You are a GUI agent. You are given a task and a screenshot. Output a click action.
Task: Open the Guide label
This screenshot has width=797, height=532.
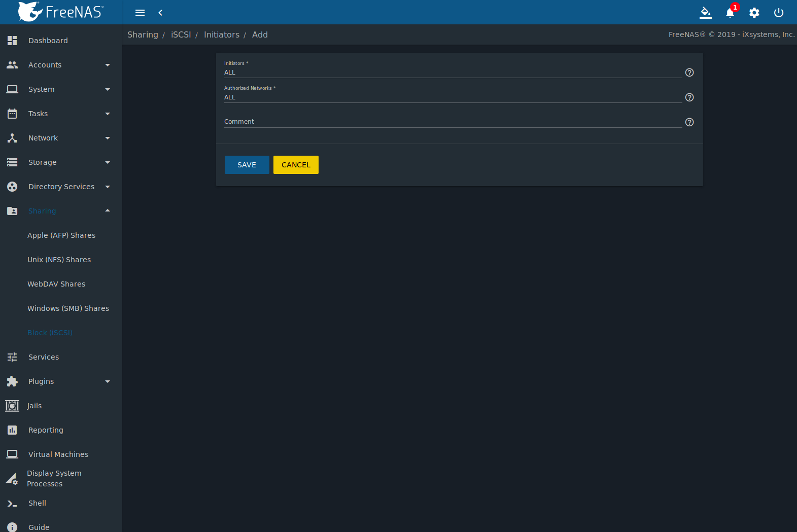coord(39,527)
